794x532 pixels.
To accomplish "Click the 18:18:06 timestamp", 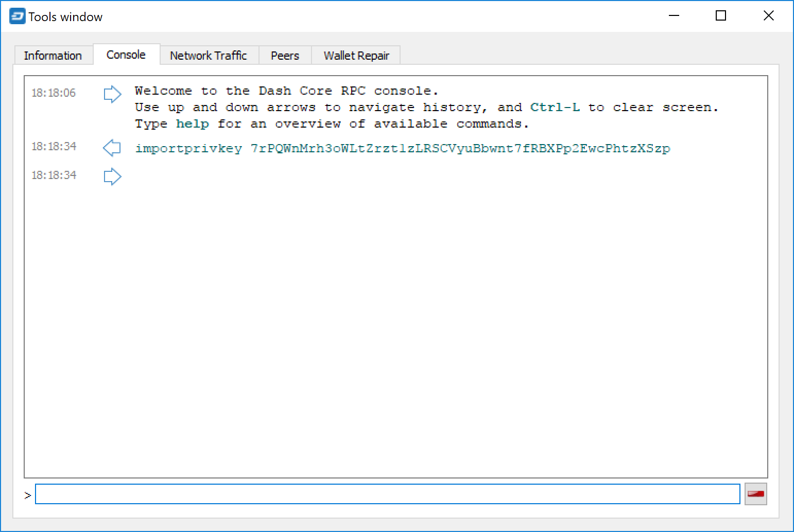I will [54, 93].
